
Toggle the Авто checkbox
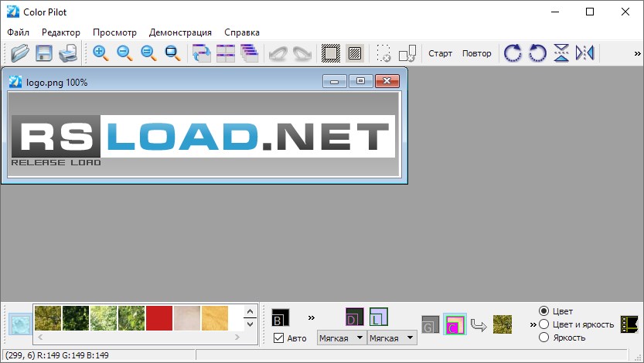278,338
